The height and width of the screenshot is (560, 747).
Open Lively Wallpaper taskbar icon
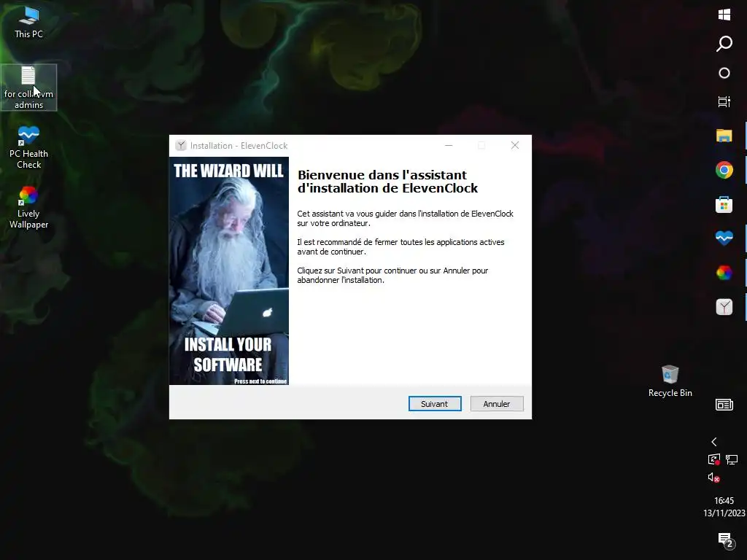724,273
